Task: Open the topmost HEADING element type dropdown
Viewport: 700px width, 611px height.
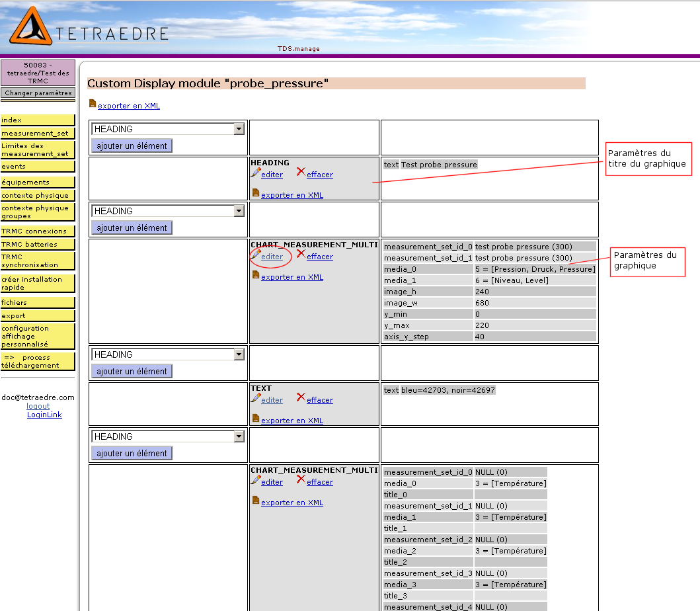Action: [239, 129]
